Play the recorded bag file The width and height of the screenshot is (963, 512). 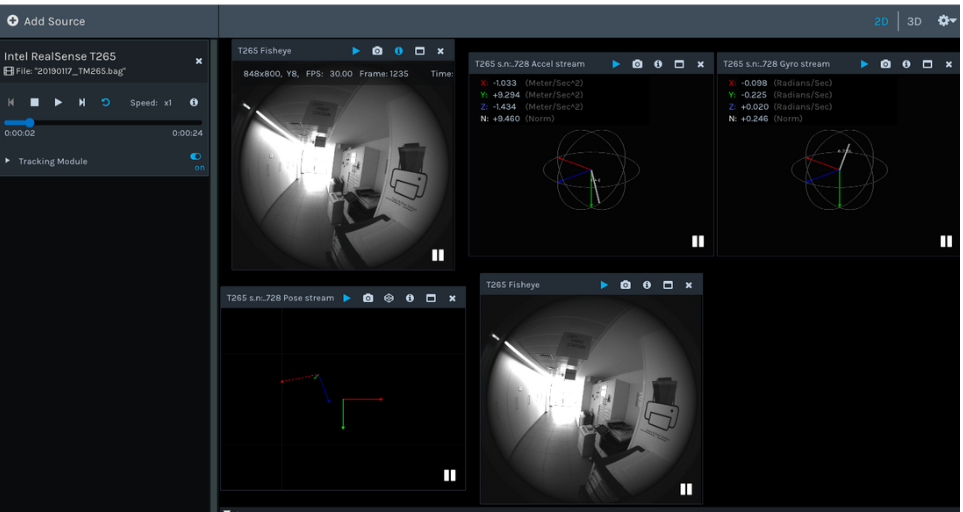click(58, 103)
